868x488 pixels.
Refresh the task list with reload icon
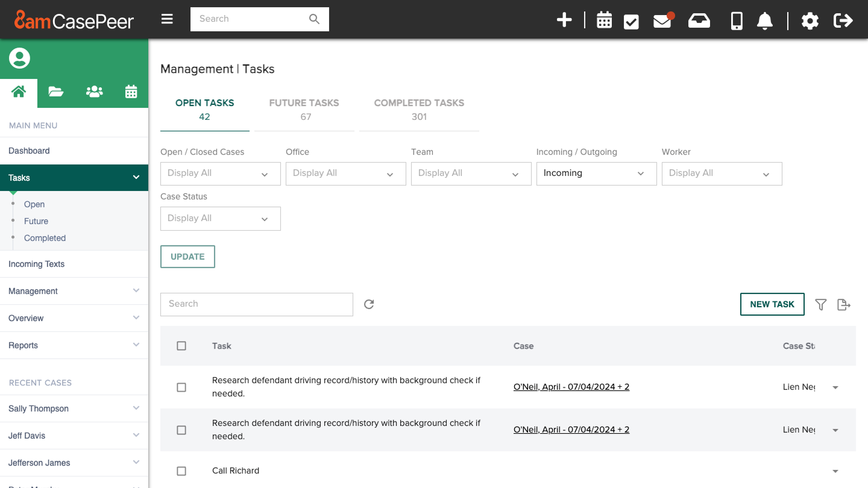[369, 304]
